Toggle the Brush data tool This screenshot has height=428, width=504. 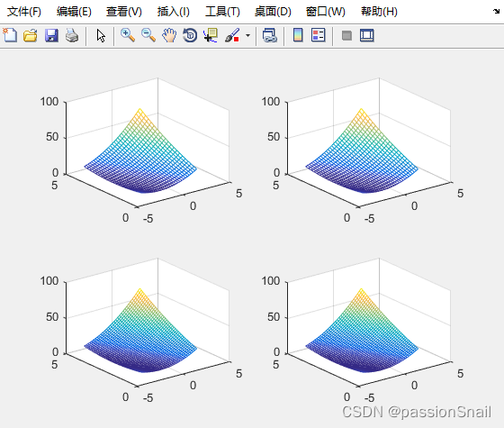[x=232, y=35]
